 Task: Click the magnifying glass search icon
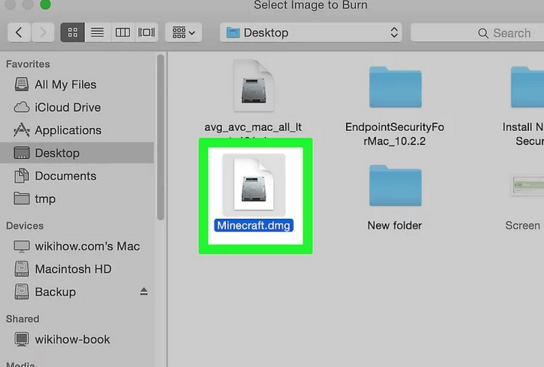point(483,33)
